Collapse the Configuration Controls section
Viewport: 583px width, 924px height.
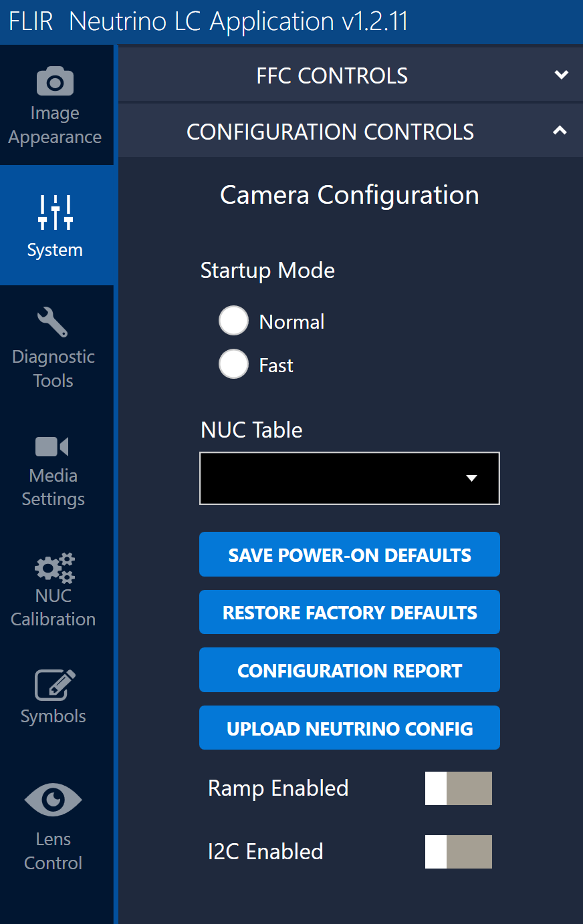pos(560,130)
